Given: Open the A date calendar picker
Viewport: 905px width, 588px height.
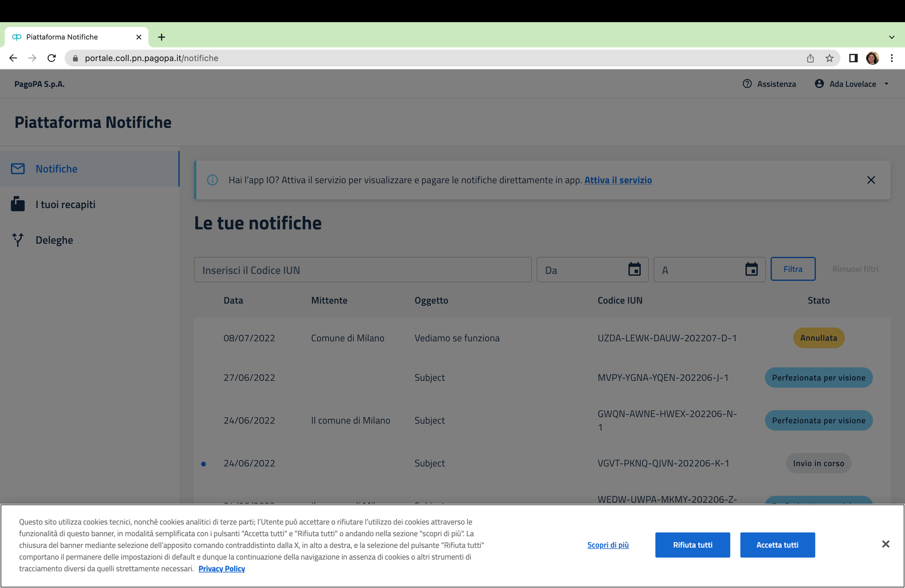Looking at the screenshot, I should tap(751, 270).
